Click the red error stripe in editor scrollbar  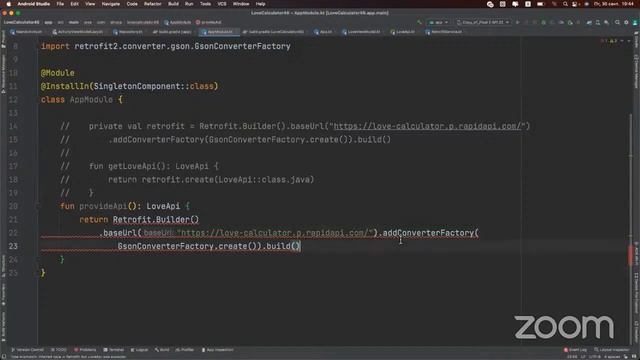click(631, 256)
